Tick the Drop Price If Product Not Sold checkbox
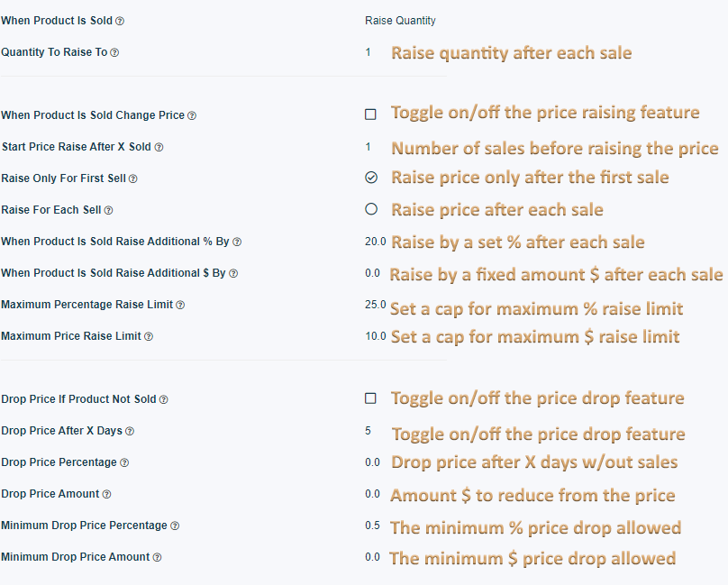 [x=370, y=398]
